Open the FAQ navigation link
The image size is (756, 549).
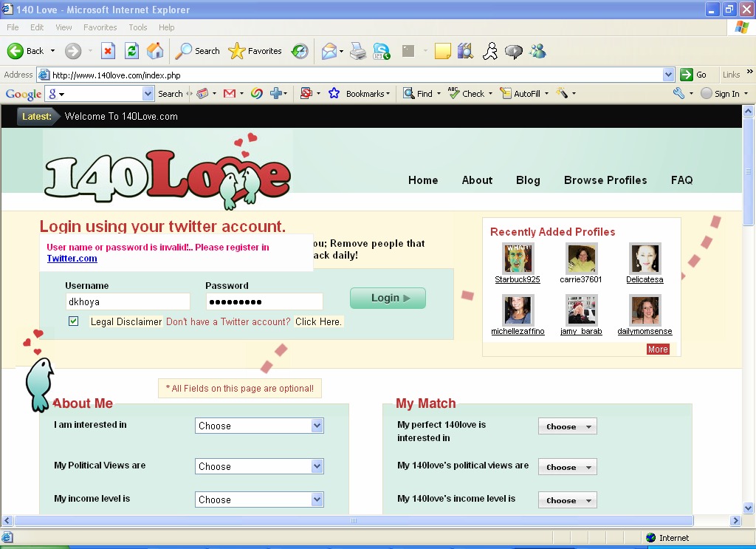click(681, 180)
